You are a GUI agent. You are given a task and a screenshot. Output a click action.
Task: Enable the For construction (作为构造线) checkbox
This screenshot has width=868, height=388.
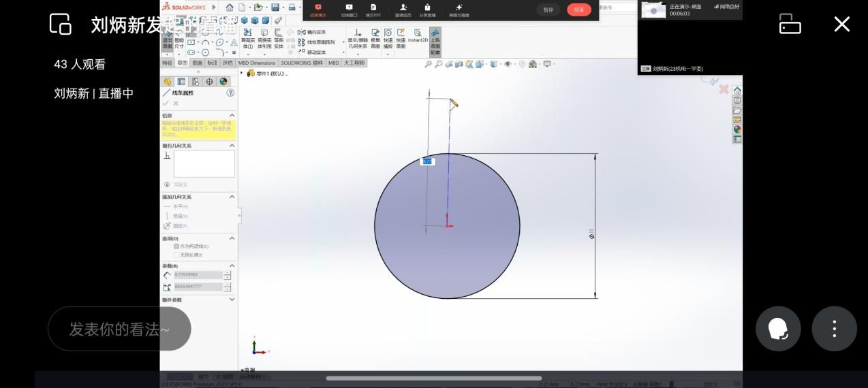176,246
